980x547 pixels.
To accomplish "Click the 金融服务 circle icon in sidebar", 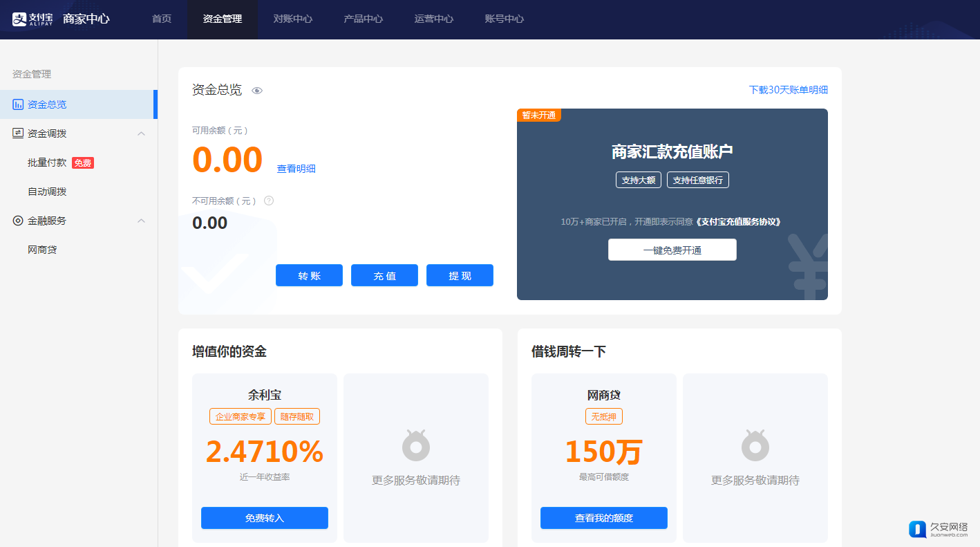I will pyautogui.click(x=18, y=221).
